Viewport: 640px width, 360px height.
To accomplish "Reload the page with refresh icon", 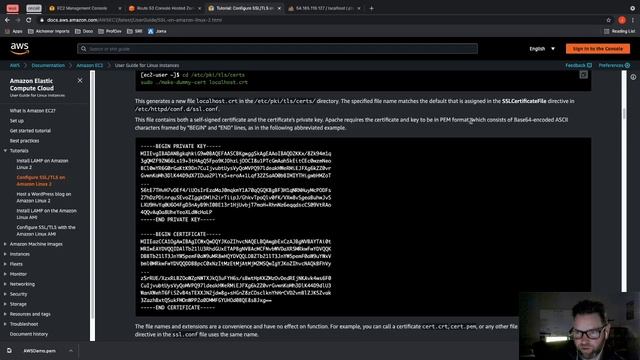I will (29, 20).
